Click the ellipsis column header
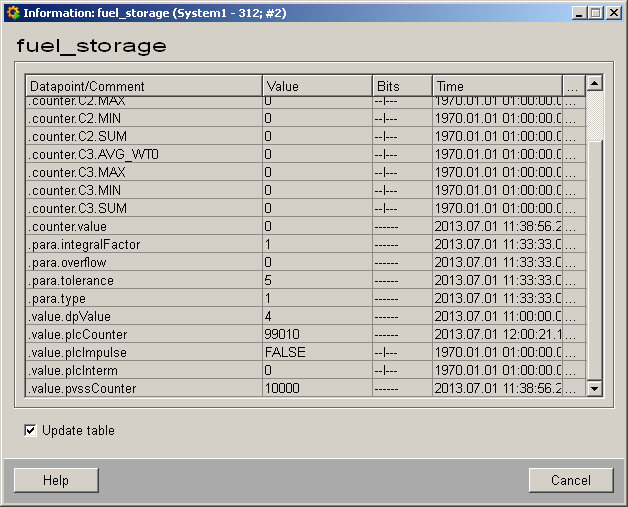This screenshot has height=507, width=628. tap(571, 86)
